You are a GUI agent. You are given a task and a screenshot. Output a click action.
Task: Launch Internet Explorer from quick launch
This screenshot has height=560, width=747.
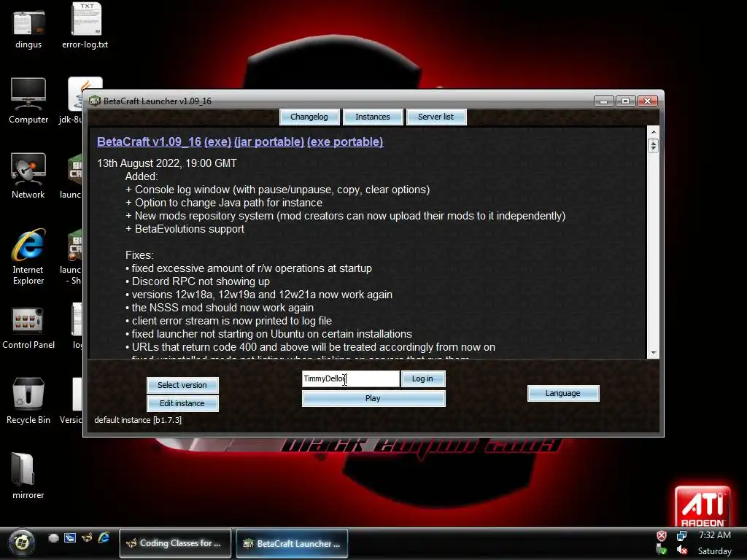tap(104, 538)
